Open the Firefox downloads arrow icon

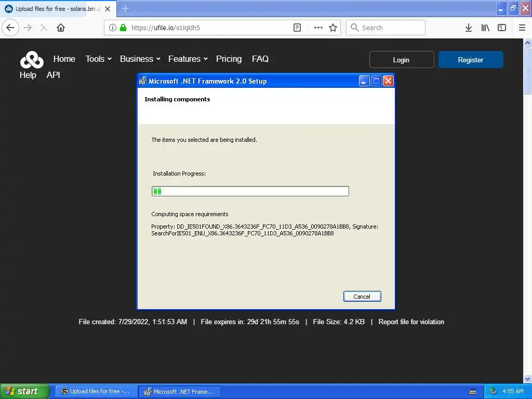click(x=469, y=28)
